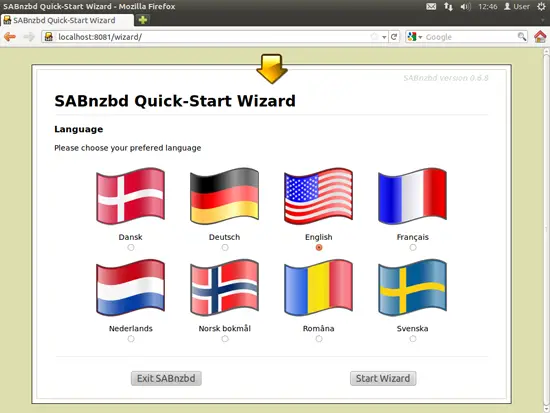The height and width of the screenshot is (413, 550).
Task: Click the Netherlands flag icon
Action: coord(130,287)
